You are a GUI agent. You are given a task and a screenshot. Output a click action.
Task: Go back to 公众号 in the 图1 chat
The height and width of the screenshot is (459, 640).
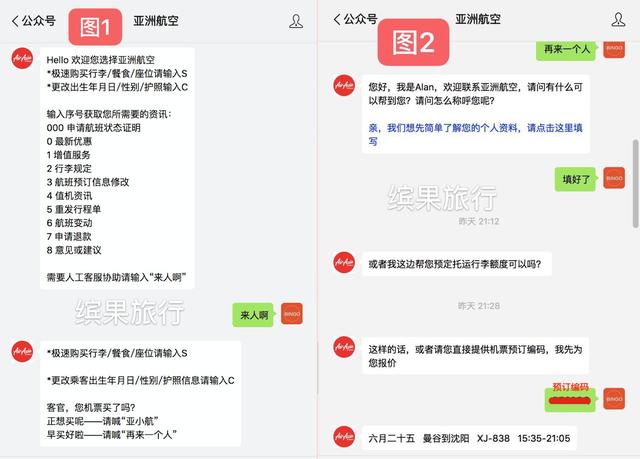click(33, 21)
